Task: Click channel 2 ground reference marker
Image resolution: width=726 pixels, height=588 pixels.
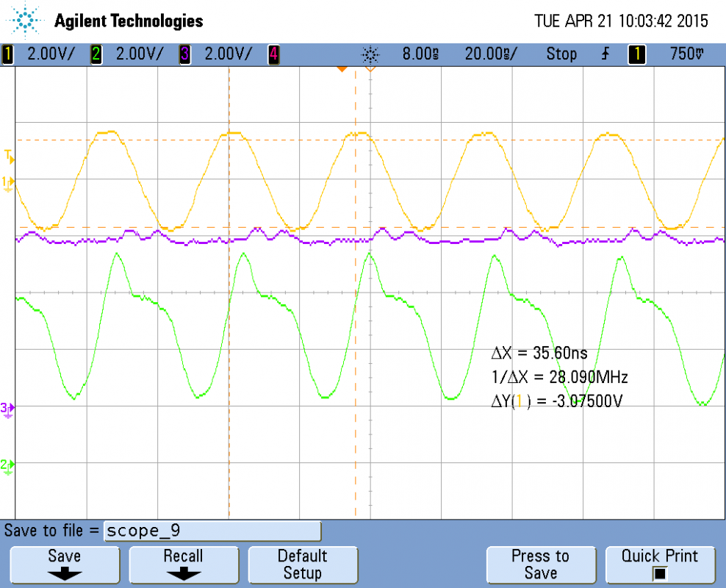Action: click(8, 467)
